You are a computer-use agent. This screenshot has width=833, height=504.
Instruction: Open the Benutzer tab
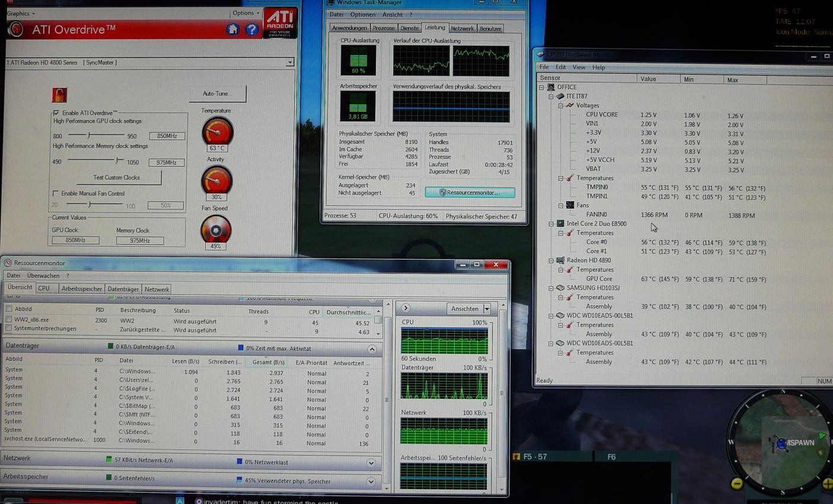[x=490, y=28]
